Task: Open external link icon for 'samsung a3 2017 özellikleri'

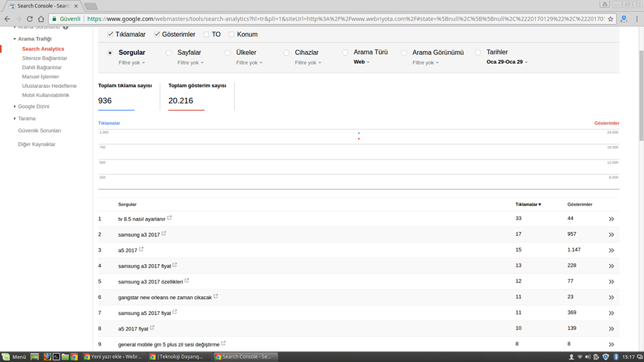Action: pyautogui.click(x=187, y=281)
